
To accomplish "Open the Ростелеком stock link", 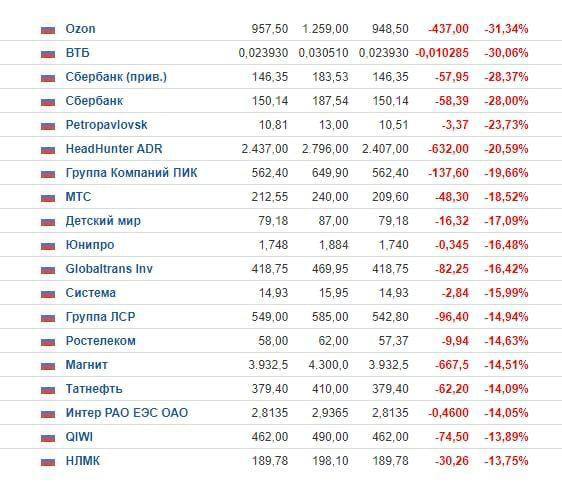I will [101, 341].
